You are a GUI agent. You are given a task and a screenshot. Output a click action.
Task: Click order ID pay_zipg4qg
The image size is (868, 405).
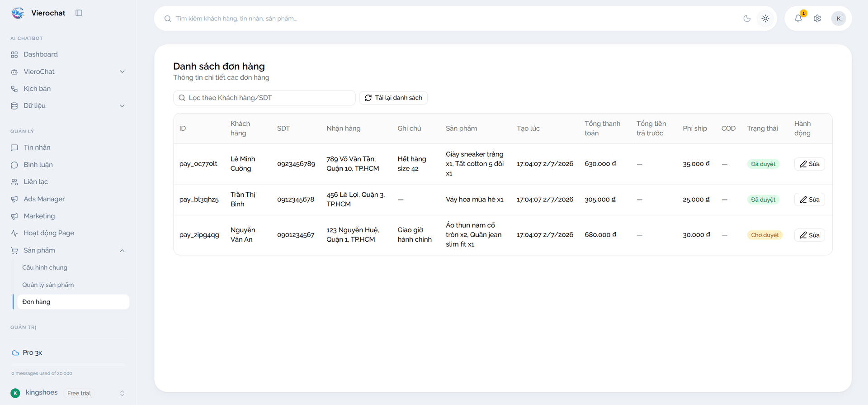(x=199, y=235)
